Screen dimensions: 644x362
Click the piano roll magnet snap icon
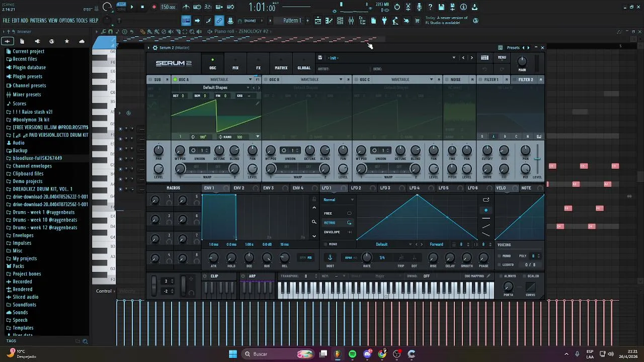110,32
